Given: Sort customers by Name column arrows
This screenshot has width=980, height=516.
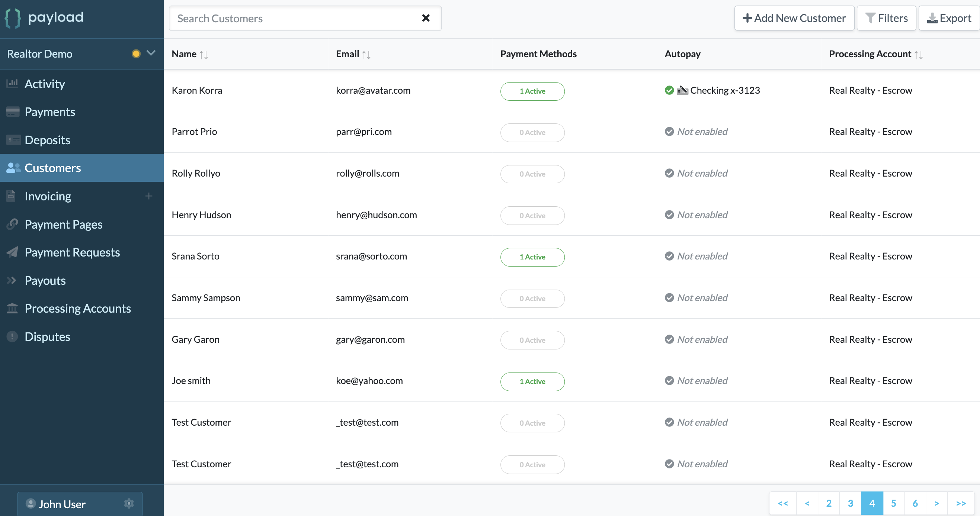Looking at the screenshot, I should (x=204, y=55).
